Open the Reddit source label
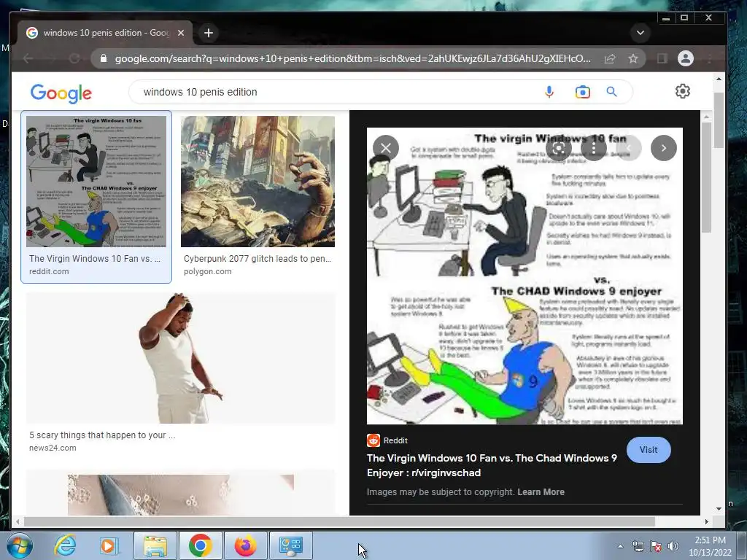Screen dimensions: 747x560 [x=387, y=440]
